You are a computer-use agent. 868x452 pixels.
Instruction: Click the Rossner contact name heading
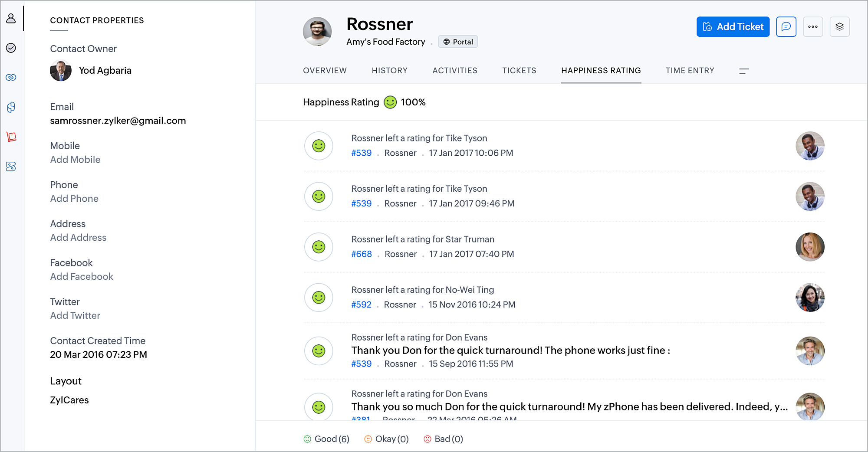point(379,24)
